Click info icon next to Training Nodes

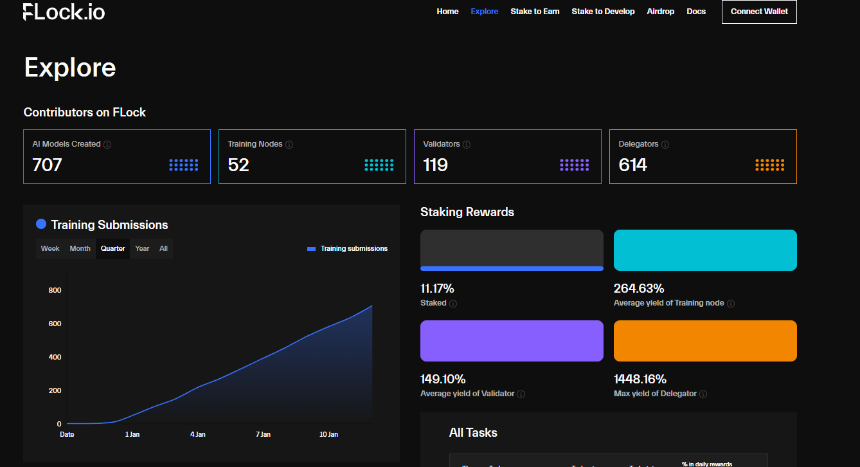tap(289, 144)
